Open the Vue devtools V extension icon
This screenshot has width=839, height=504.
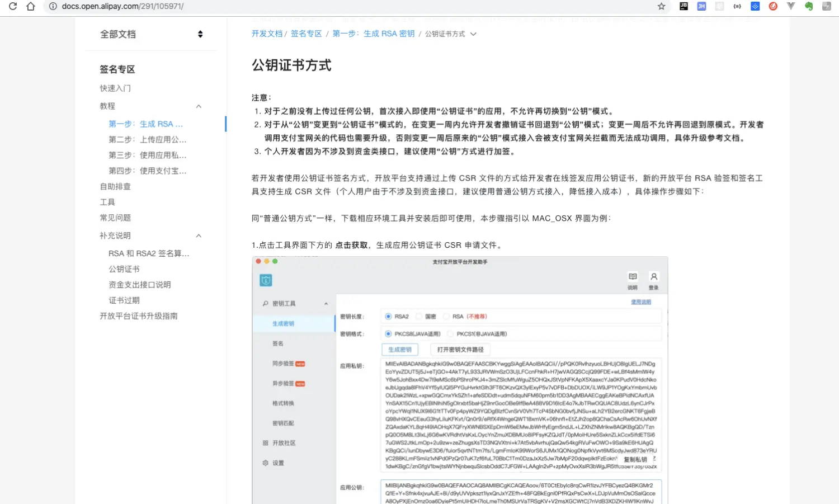click(x=791, y=6)
